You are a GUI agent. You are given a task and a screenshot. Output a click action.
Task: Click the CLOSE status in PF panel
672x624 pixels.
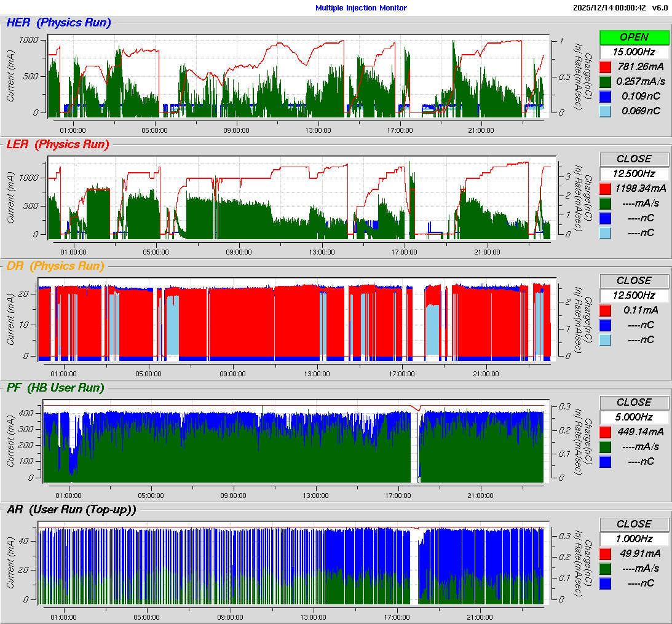634,402
